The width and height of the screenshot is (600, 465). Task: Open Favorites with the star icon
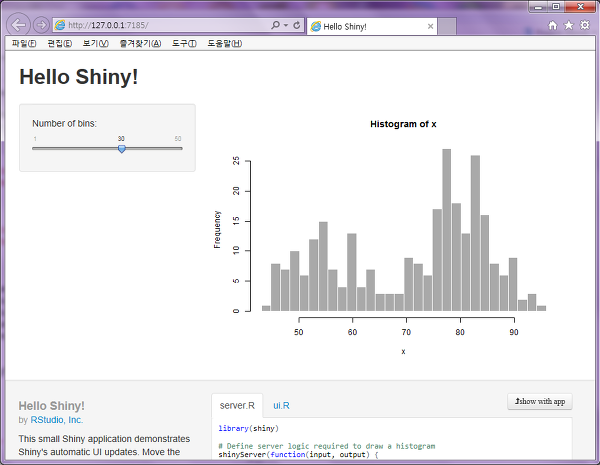[x=569, y=25]
